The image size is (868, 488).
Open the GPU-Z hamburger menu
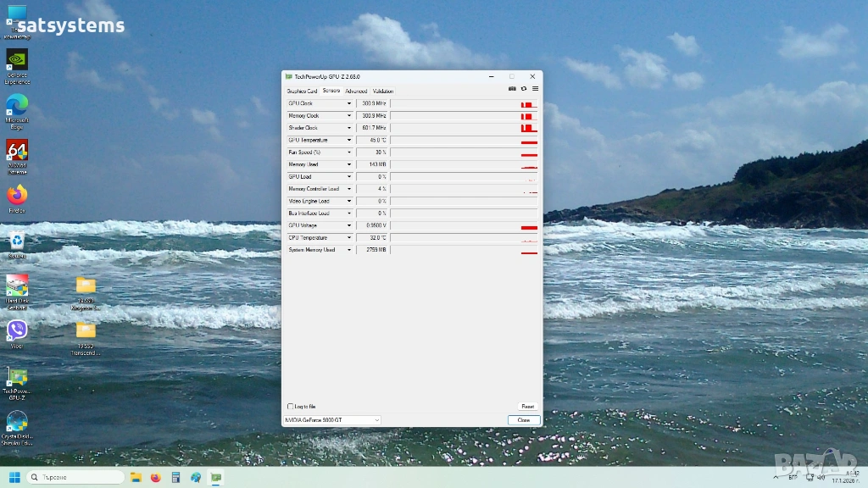(535, 88)
